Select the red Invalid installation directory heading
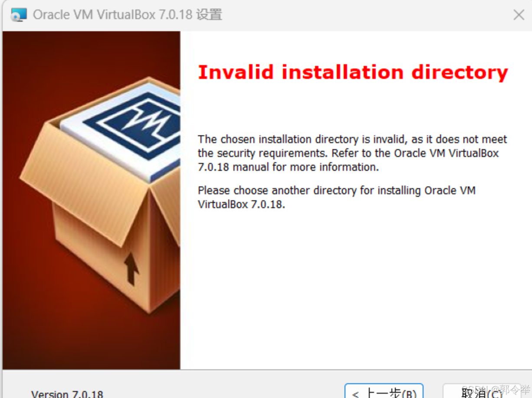 (x=353, y=72)
